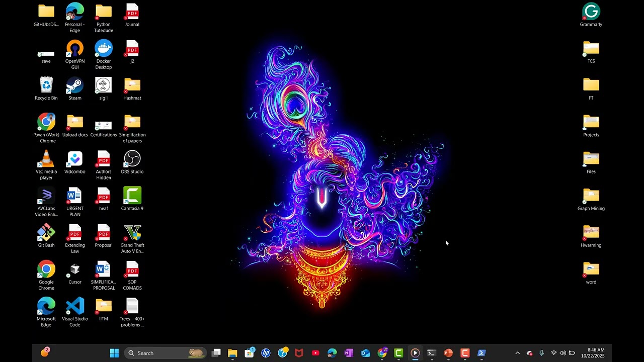The image size is (644, 362).
Task: Open the Cursor app icon
Action: point(75,269)
